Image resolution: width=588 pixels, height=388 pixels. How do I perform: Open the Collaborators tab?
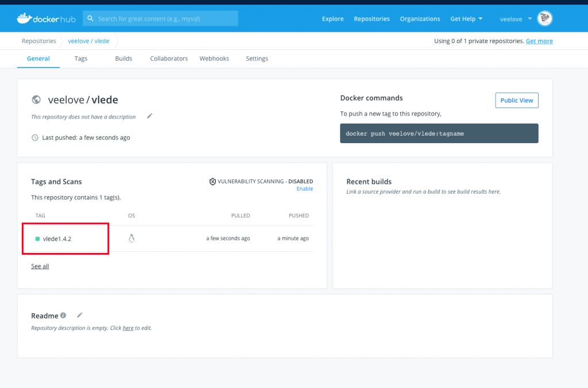pos(169,59)
